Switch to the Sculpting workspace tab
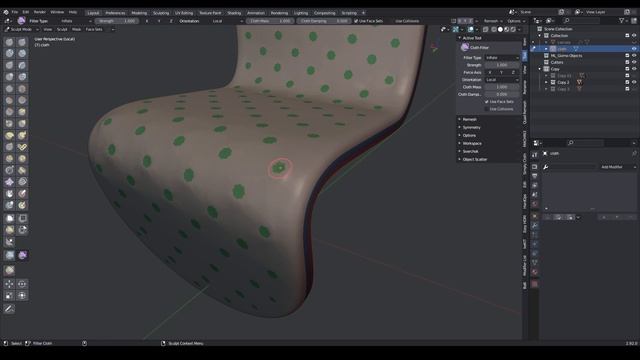The width and height of the screenshot is (640, 360). click(160, 13)
